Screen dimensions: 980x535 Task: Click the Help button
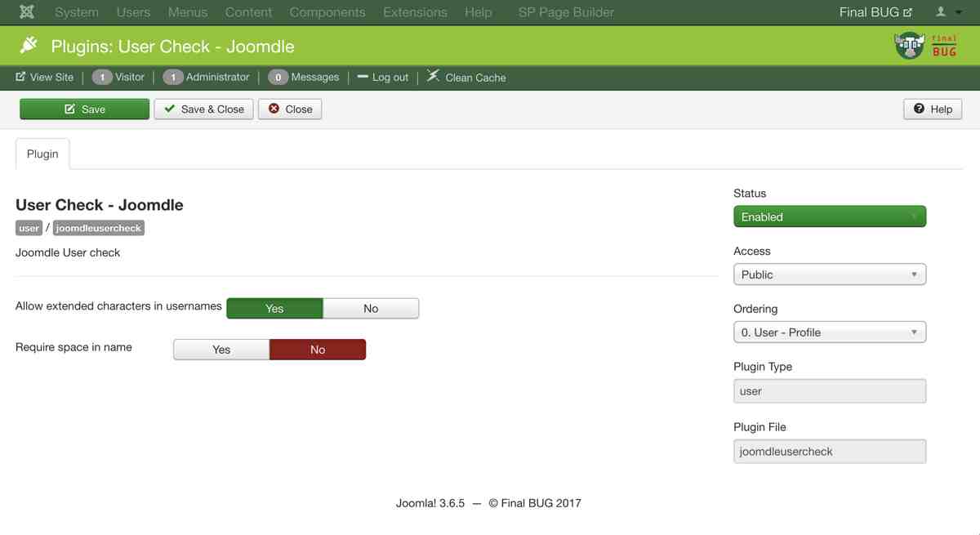pos(932,109)
